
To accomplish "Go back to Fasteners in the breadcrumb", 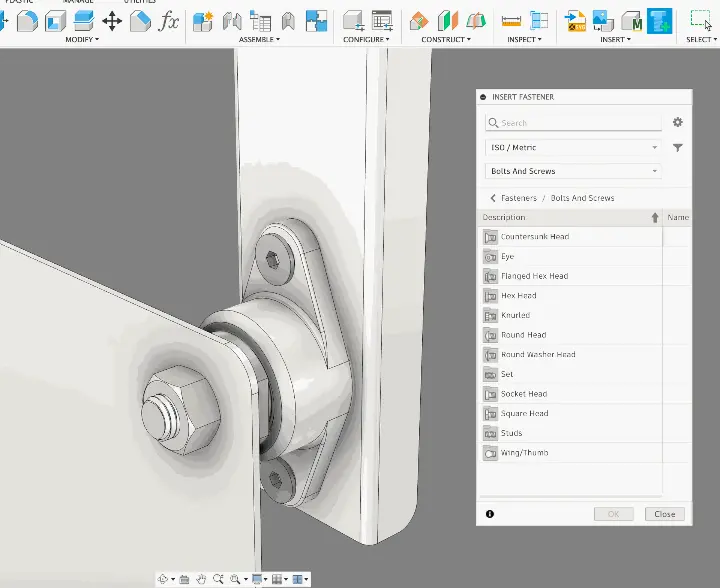I will point(518,198).
